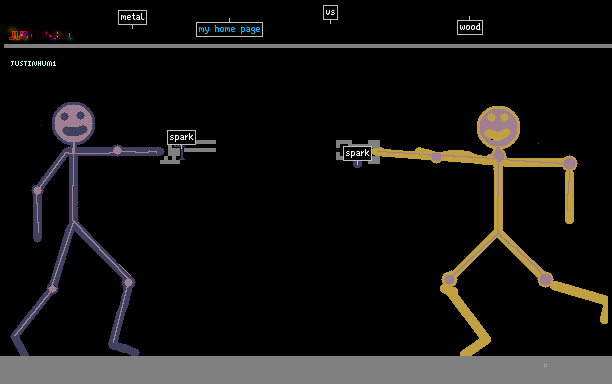Open the "my home page" link sign
Image resolution: width=612 pixels, height=384 pixels.
click(x=229, y=29)
